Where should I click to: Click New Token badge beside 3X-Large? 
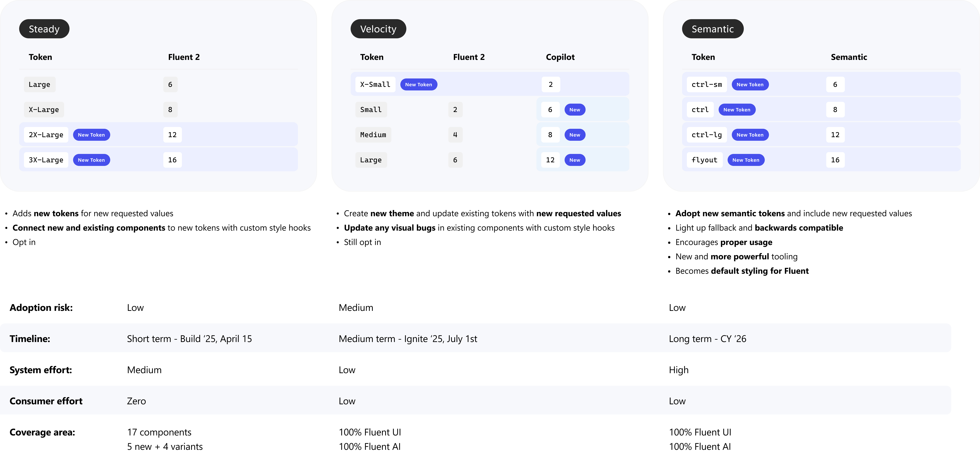tap(91, 160)
